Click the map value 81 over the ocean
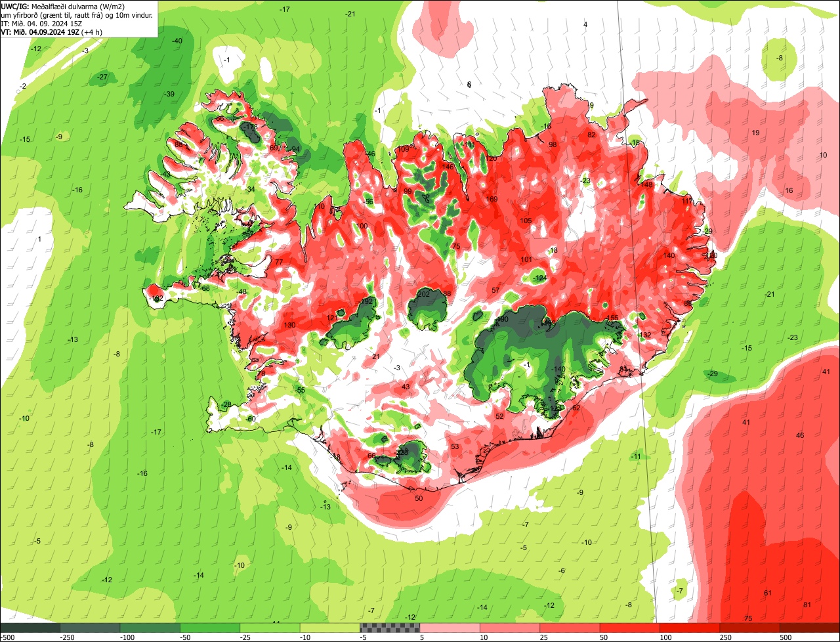840x642 pixels. point(807,605)
